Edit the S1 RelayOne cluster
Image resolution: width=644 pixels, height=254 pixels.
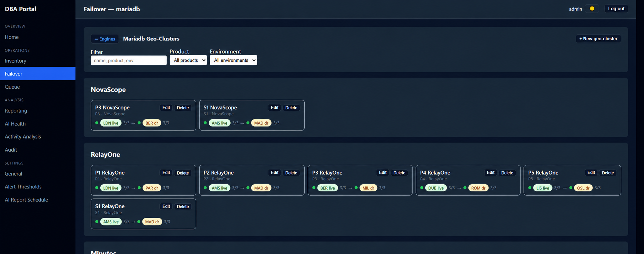[166, 207]
